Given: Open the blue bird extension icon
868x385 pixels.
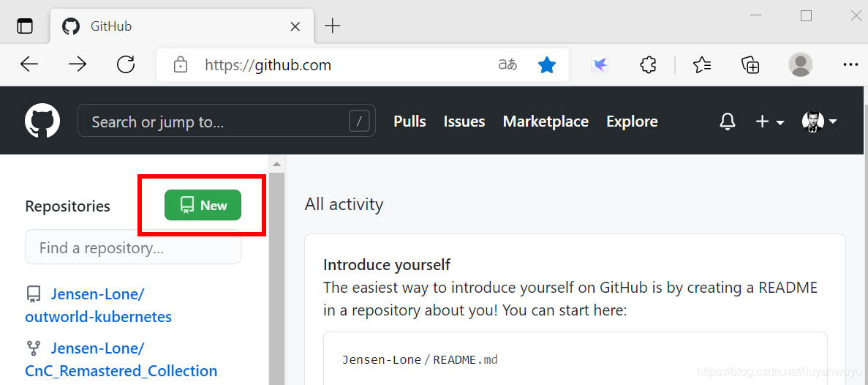Looking at the screenshot, I should click(x=600, y=65).
